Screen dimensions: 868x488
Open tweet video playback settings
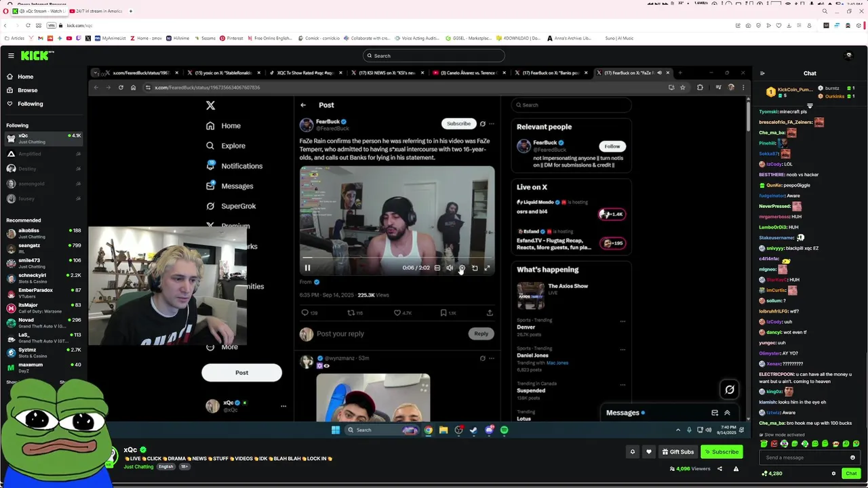point(462,268)
